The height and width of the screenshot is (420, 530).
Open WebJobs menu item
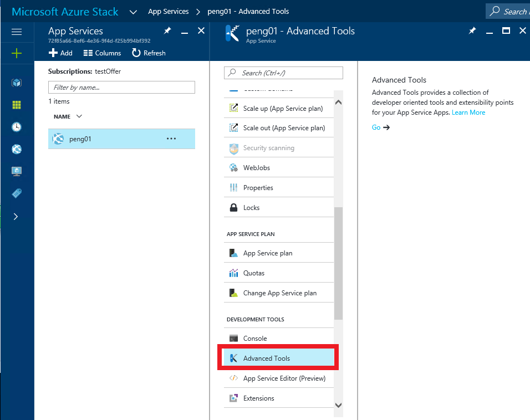click(279, 168)
